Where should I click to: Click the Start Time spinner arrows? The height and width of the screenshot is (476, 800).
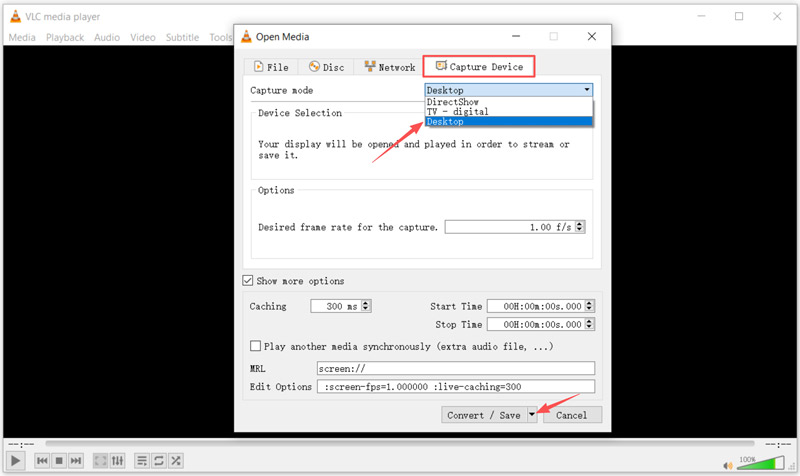(589, 306)
